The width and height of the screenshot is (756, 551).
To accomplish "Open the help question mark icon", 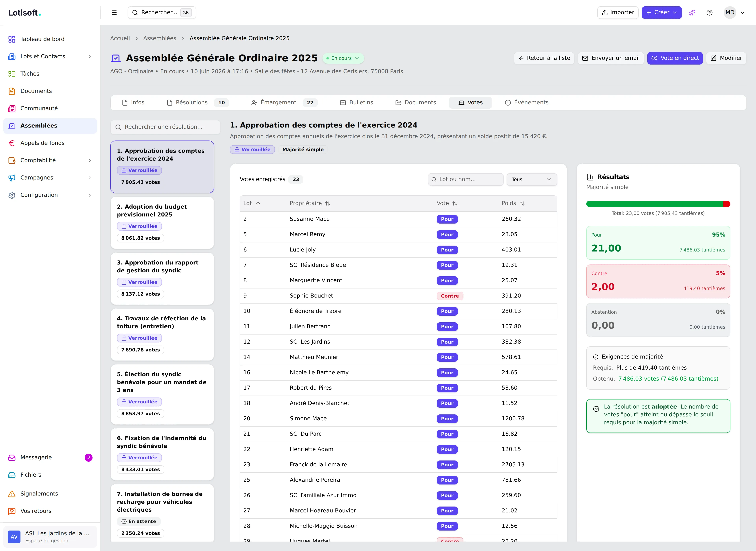I will click(710, 13).
